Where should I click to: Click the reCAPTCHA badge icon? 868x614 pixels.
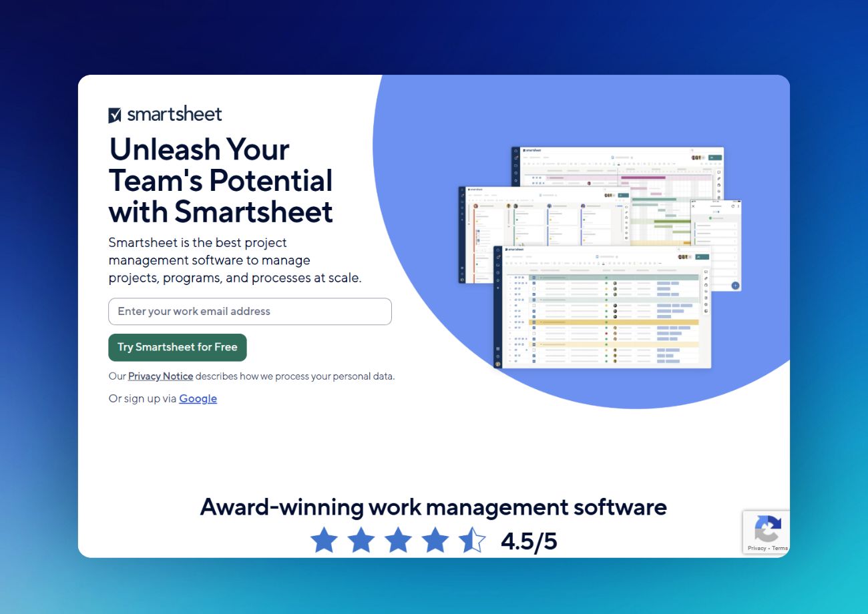pos(767,528)
